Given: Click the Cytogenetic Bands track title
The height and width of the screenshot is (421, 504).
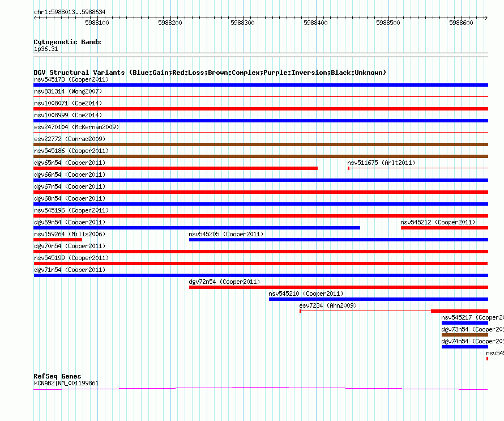Looking at the screenshot, I should pyautogui.click(x=67, y=42).
